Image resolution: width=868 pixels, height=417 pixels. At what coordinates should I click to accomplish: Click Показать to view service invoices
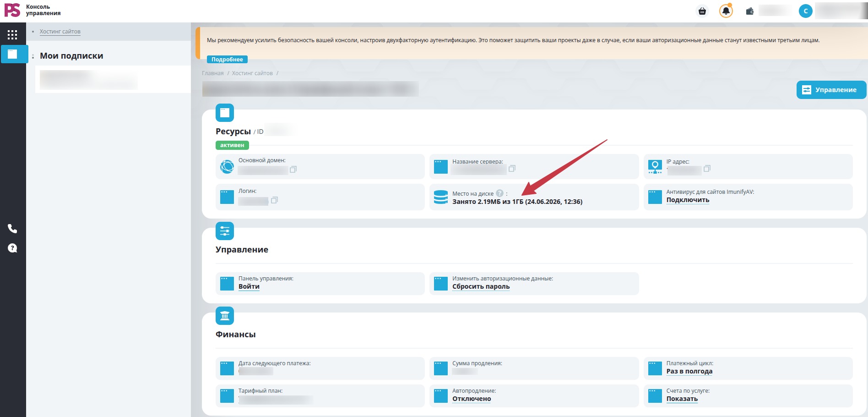682,399
